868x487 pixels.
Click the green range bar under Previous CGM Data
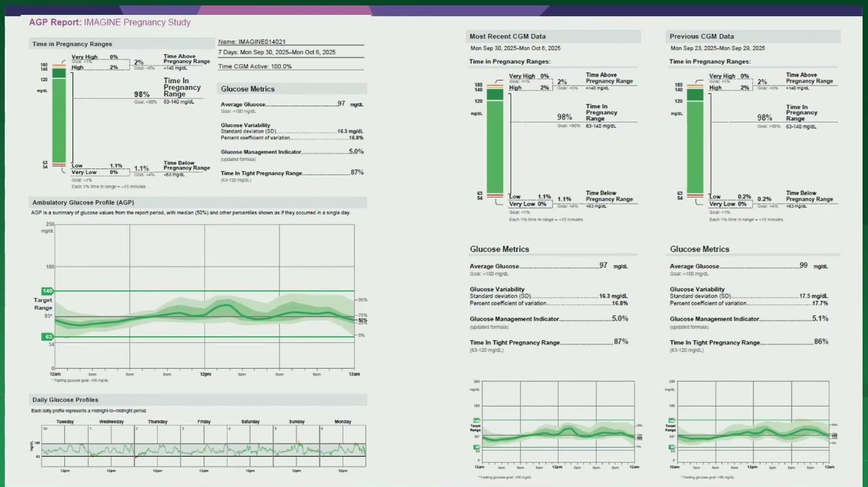coord(695,142)
